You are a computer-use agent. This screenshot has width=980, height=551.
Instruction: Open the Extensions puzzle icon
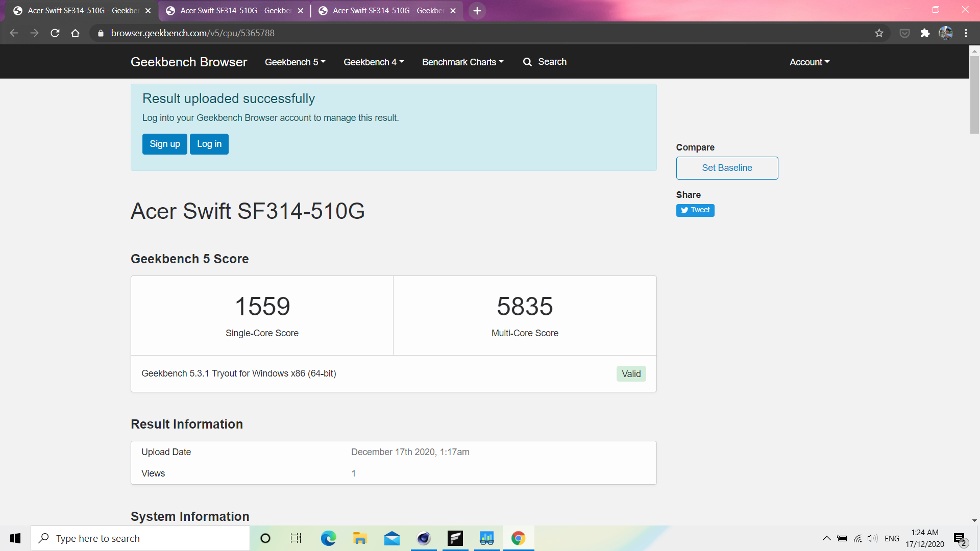(925, 33)
